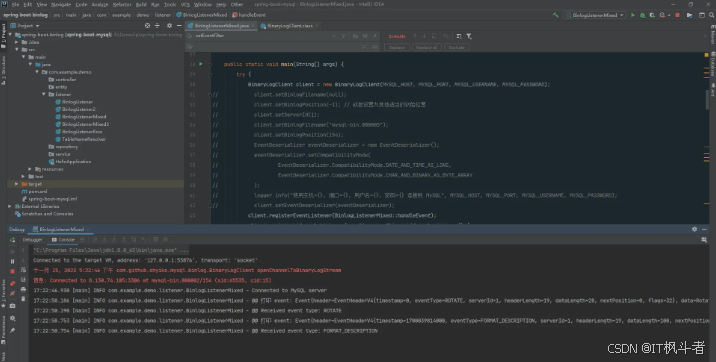This screenshot has width=716, height=362.
Task: Expand the .idea folder
Action: pos(17,42)
